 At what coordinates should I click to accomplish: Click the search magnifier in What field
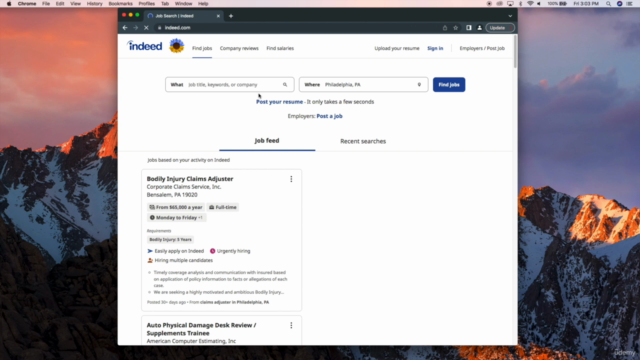click(285, 84)
